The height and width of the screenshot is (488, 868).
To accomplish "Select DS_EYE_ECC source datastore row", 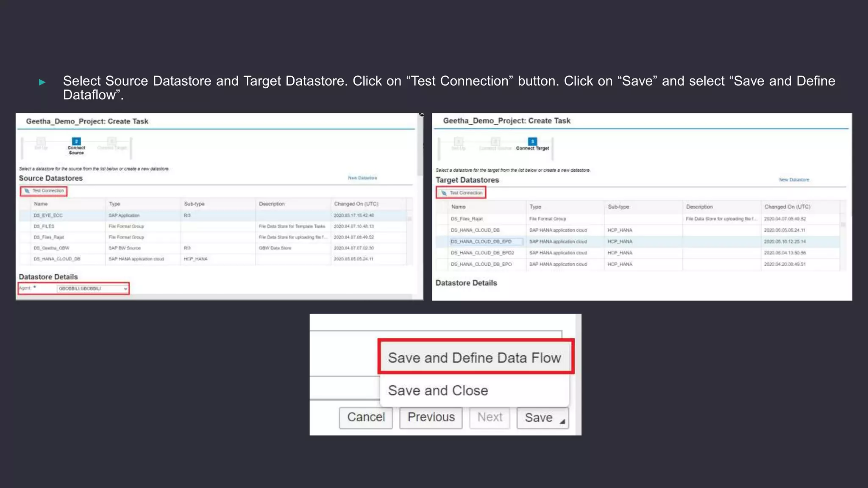I will [x=48, y=215].
